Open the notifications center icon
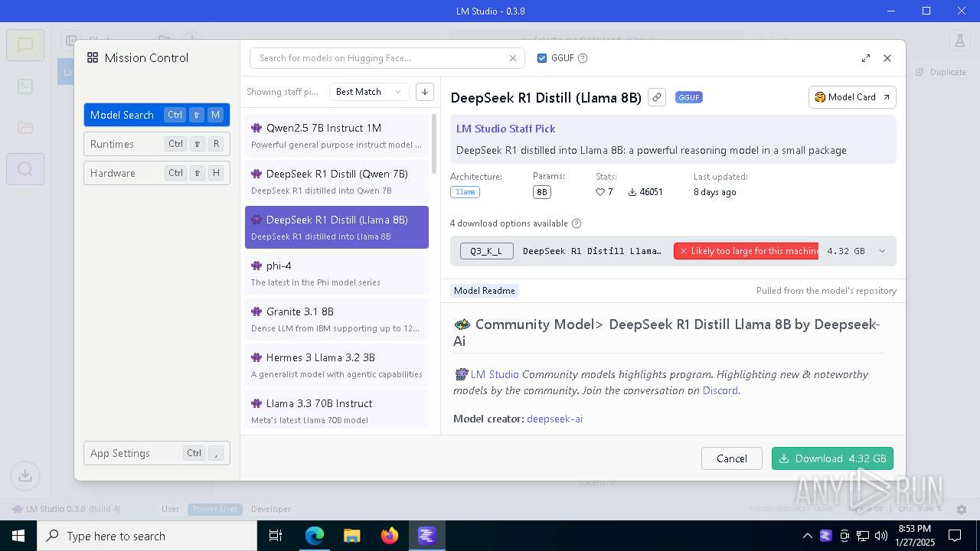The height and width of the screenshot is (551, 980). point(955,536)
